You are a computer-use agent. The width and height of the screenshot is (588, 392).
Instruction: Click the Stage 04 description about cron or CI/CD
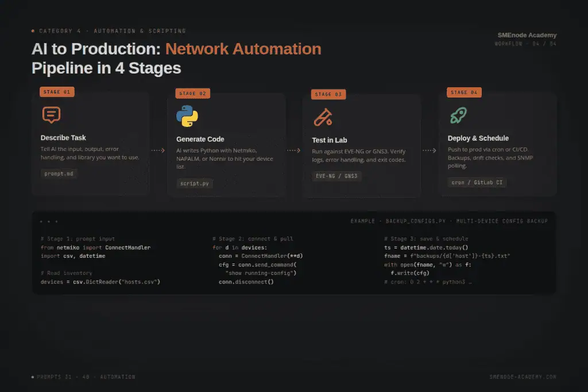(x=490, y=158)
